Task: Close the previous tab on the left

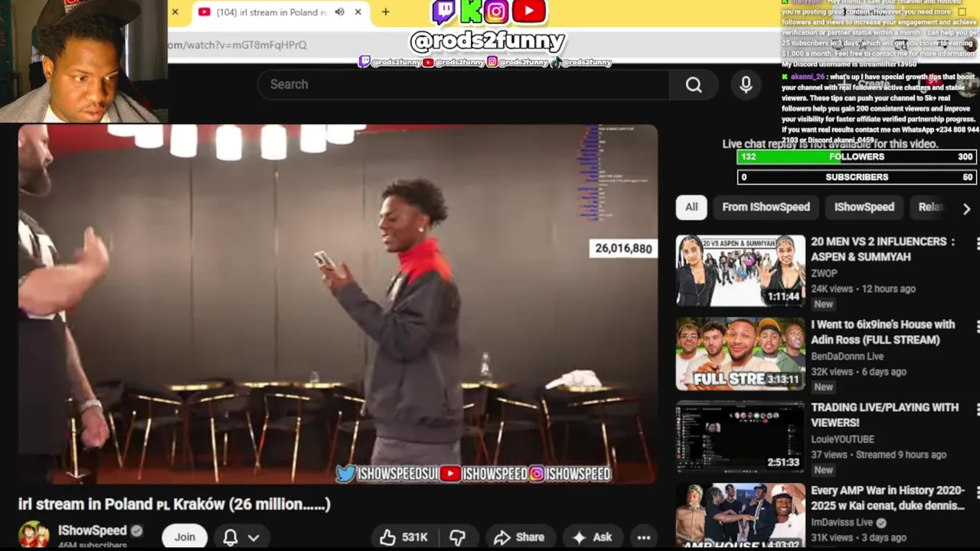Action: click(x=175, y=12)
